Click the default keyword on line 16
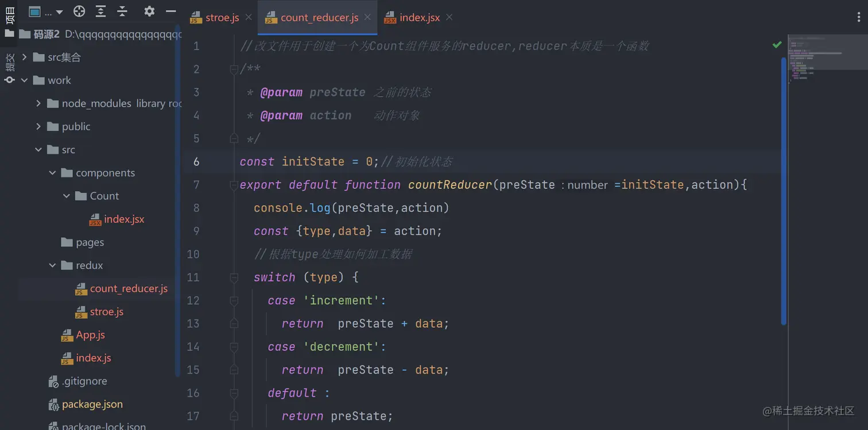 click(292, 393)
